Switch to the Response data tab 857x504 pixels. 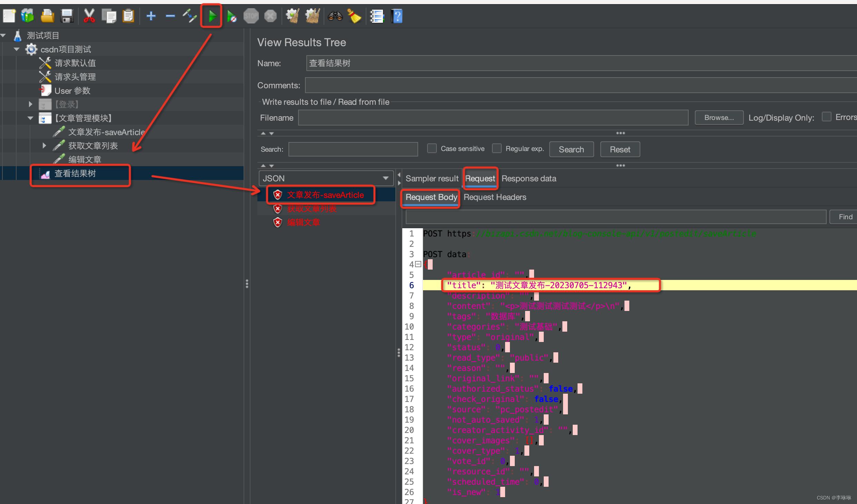(529, 178)
